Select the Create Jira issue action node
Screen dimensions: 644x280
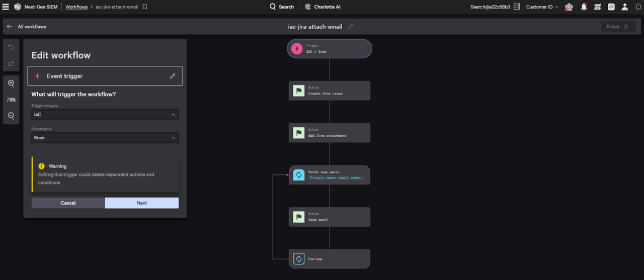330,91
